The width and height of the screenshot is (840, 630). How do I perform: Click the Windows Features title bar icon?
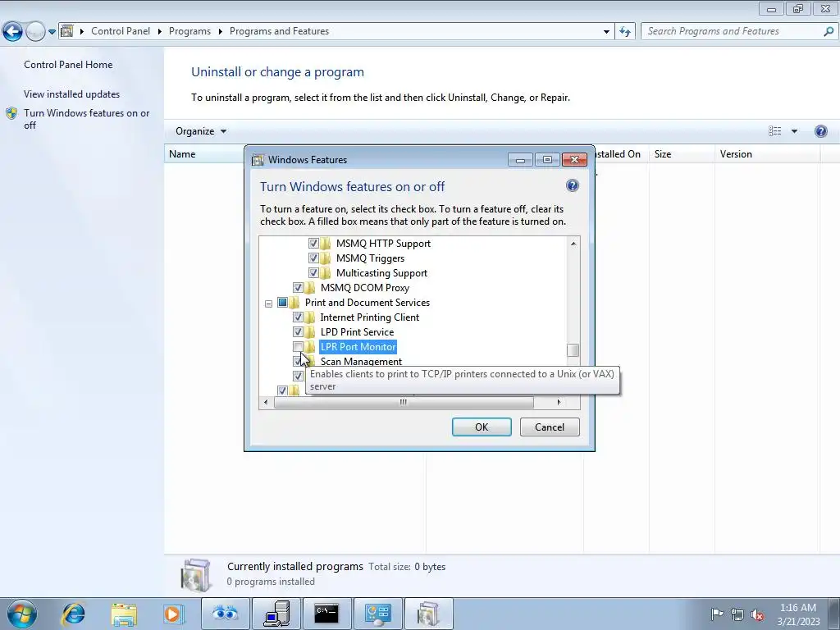[x=258, y=160]
